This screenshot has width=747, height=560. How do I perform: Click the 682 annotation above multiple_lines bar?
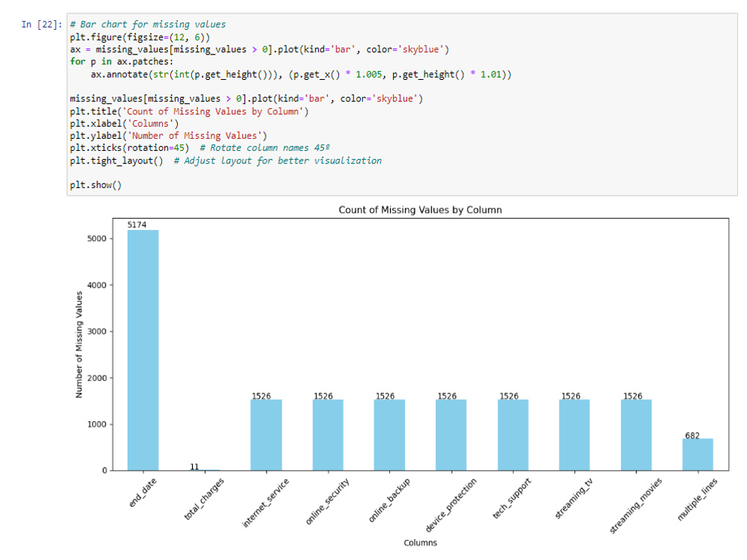(x=692, y=436)
